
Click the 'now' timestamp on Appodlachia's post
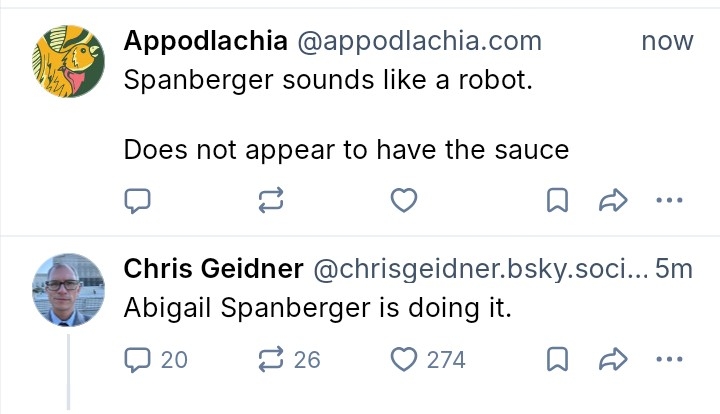pos(667,41)
